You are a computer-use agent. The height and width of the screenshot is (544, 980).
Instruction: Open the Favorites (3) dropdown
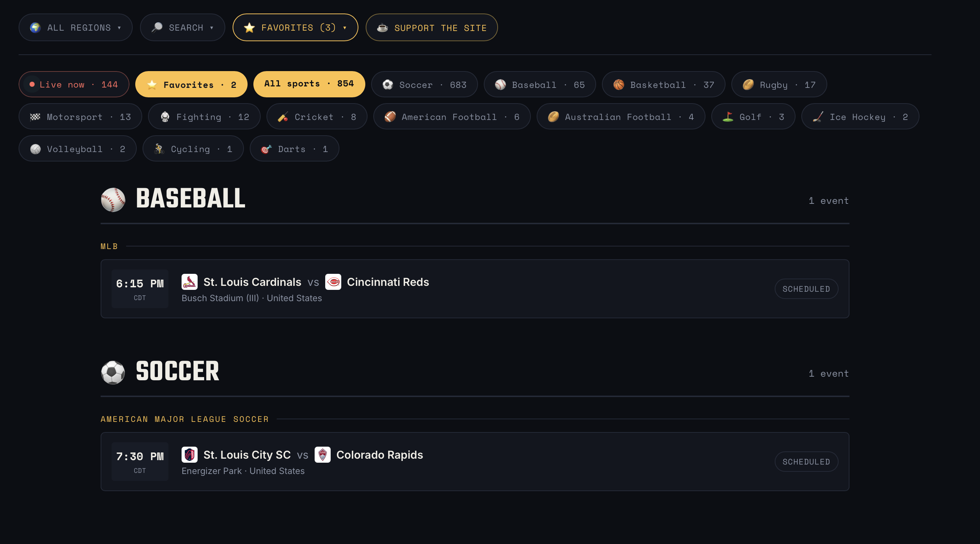click(x=295, y=27)
